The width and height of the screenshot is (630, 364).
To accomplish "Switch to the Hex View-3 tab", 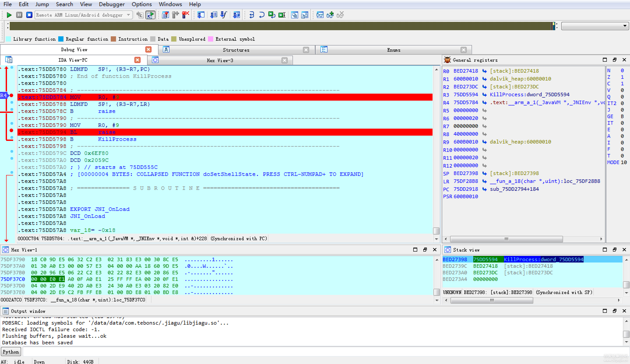I will click(x=220, y=60).
